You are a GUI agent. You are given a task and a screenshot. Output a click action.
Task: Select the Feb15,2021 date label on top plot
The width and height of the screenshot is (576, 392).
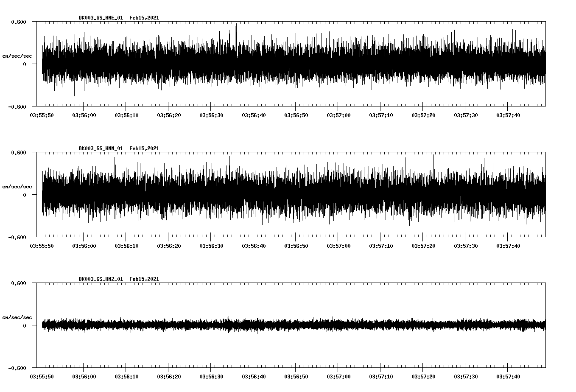point(145,18)
